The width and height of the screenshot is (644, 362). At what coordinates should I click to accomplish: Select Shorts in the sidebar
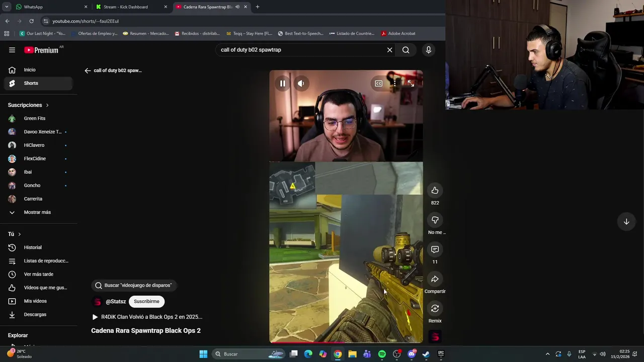pos(39,83)
